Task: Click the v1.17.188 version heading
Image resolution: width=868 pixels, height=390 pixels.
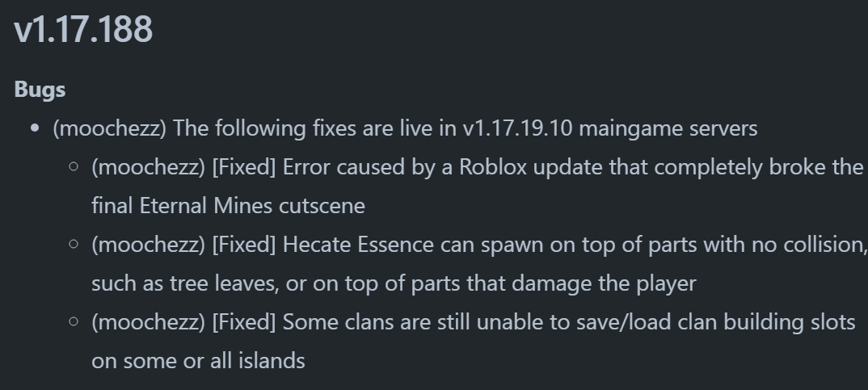Action: click(83, 30)
